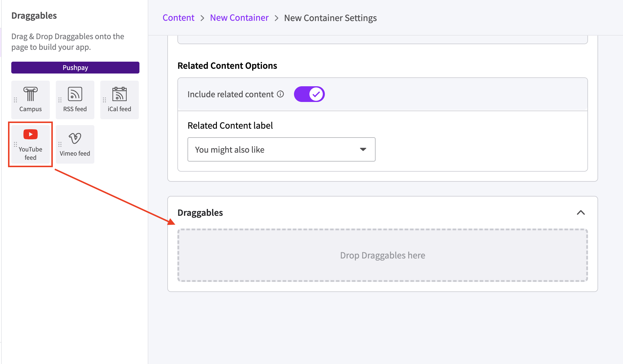Image resolution: width=623 pixels, height=364 pixels.
Task: Click inside the Drop Draggables here zone
Action: (x=383, y=255)
